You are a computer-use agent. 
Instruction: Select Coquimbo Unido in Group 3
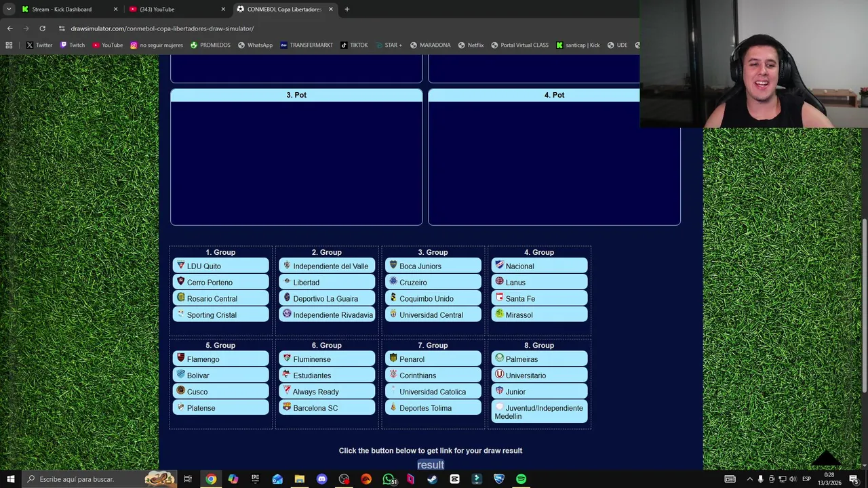pyautogui.click(x=433, y=298)
